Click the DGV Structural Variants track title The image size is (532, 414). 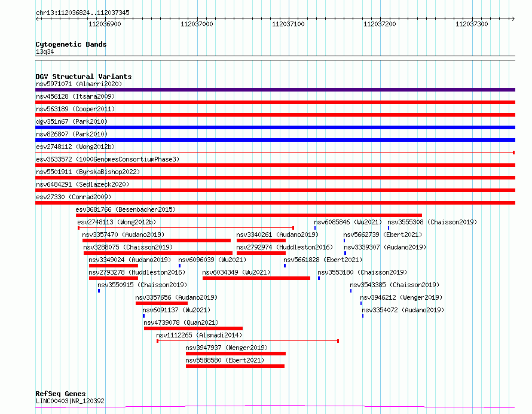(x=84, y=77)
